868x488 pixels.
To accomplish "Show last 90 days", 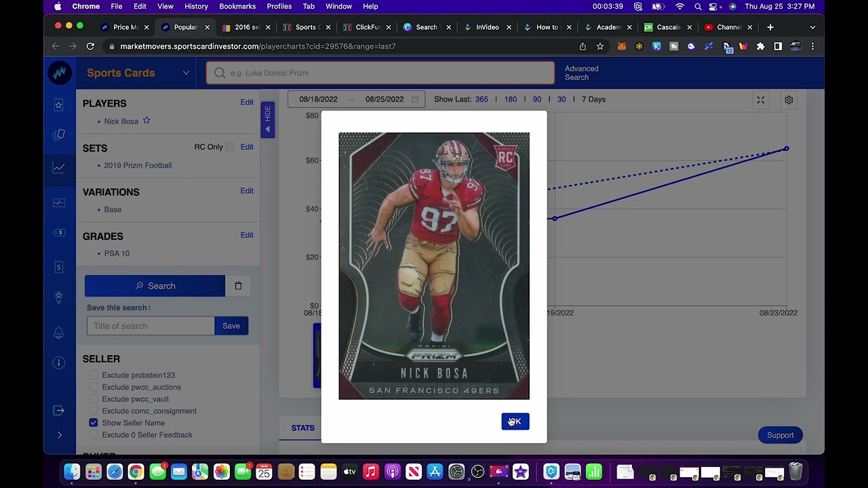I will [537, 99].
